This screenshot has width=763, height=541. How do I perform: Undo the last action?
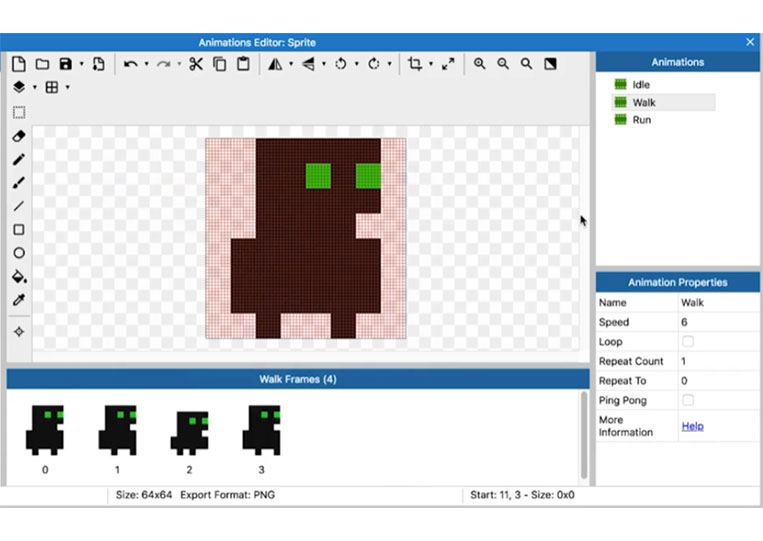click(130, 64)
